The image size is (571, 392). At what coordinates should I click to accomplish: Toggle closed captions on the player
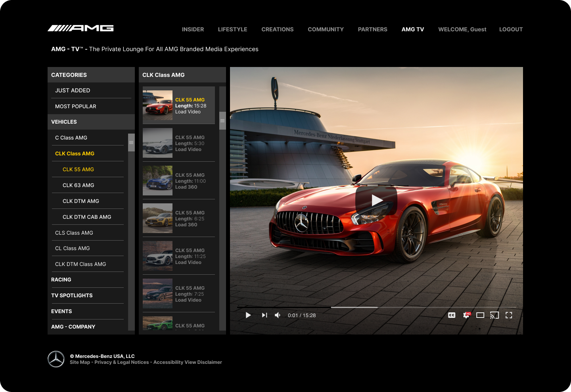(x=452, y=315)
